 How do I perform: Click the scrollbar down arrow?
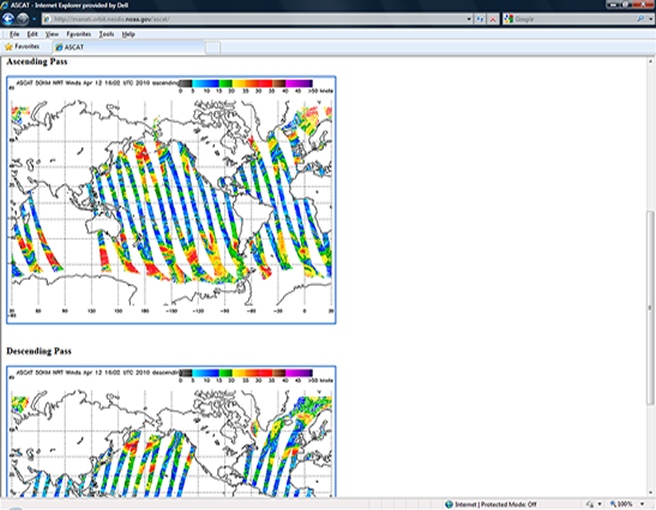pos(650,493)
